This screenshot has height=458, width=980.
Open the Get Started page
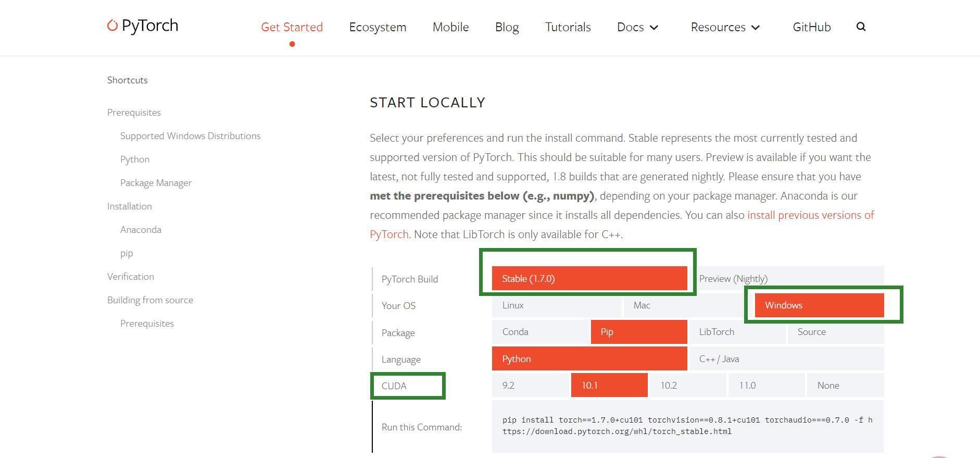pyautogui.click(x=292, y=27)
